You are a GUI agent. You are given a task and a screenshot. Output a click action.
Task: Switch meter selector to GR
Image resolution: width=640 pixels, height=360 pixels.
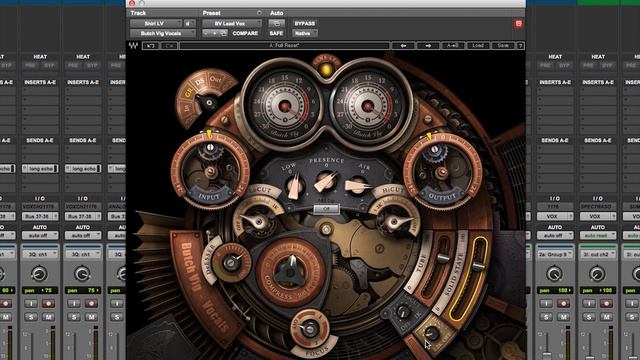click(189, 93)
